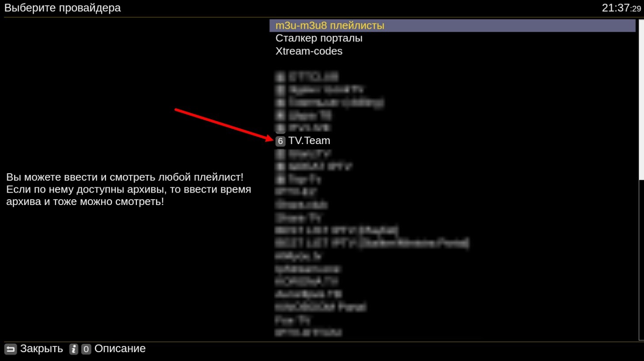The width and height of the screenshot is (644, 361).
Task: Click the number badge of the first provider
Action: tap(280, 76)
